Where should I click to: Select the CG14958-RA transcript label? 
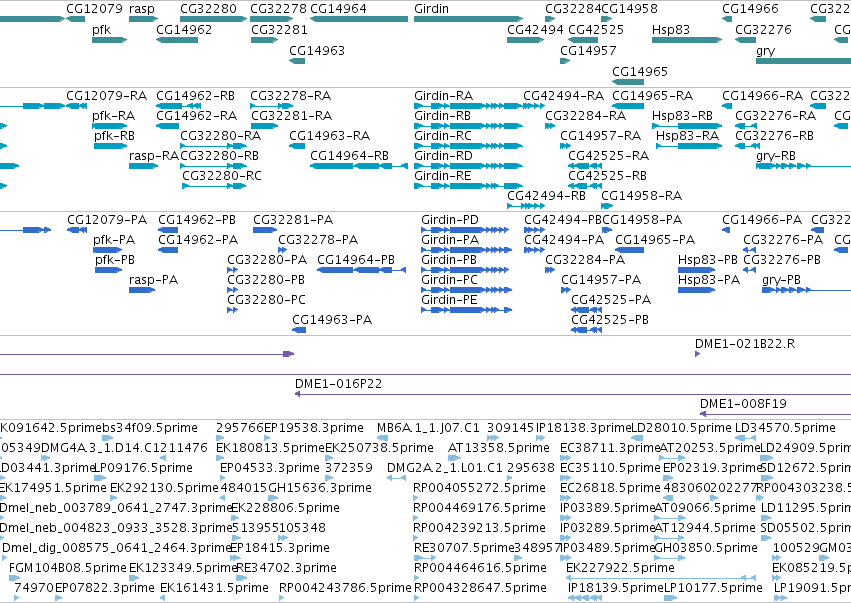tap(642, 195)
